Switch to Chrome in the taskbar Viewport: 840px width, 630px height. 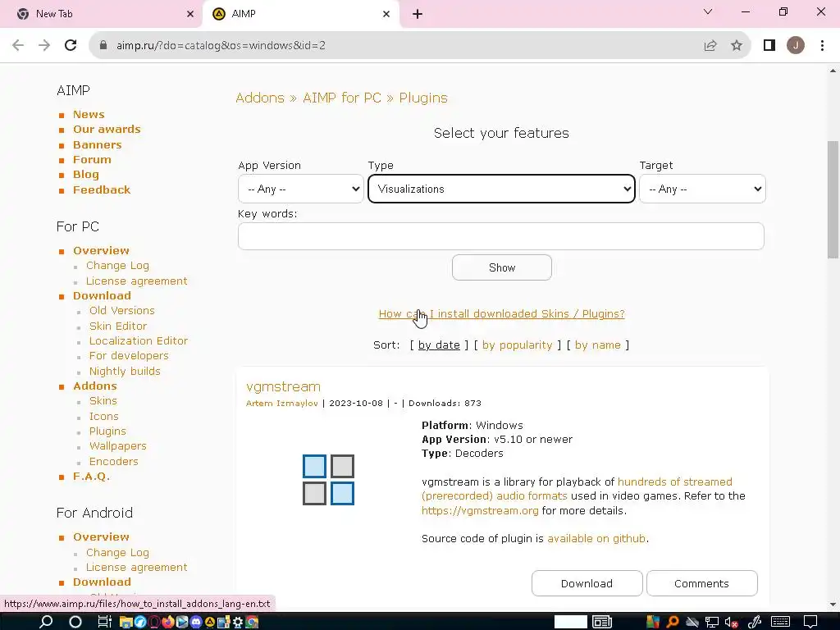tap(252, 622)
